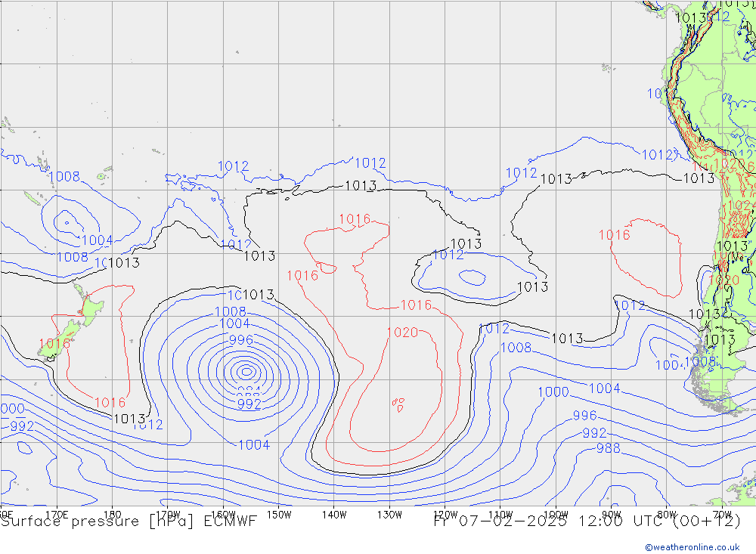
Task: Click the 996 label inside the deep low
Action: [241, 340]
